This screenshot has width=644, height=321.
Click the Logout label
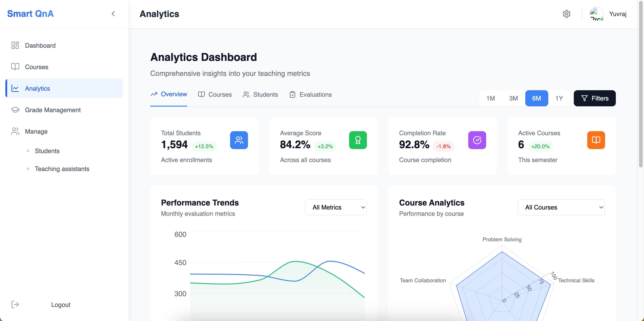pyautogui.click(x=61, y=304)
